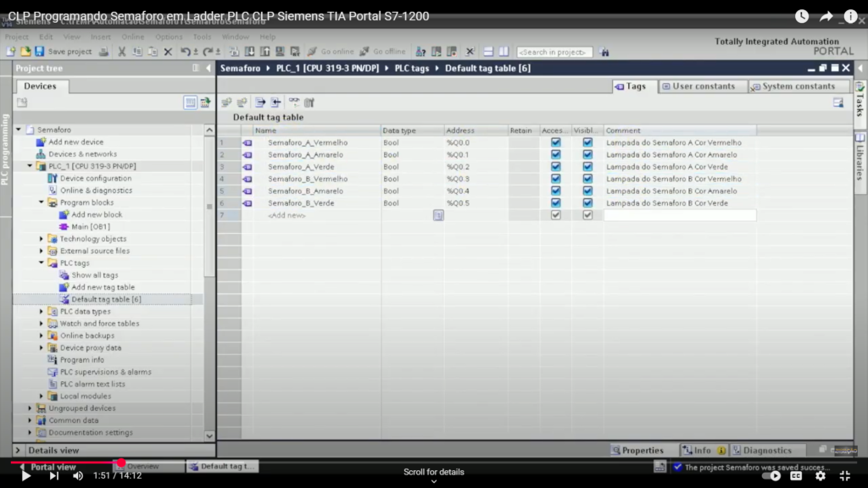Screen dimensions: 868x488
Task: Click the Import tags icon in the tag table toolbar
Action: point(275,103)
